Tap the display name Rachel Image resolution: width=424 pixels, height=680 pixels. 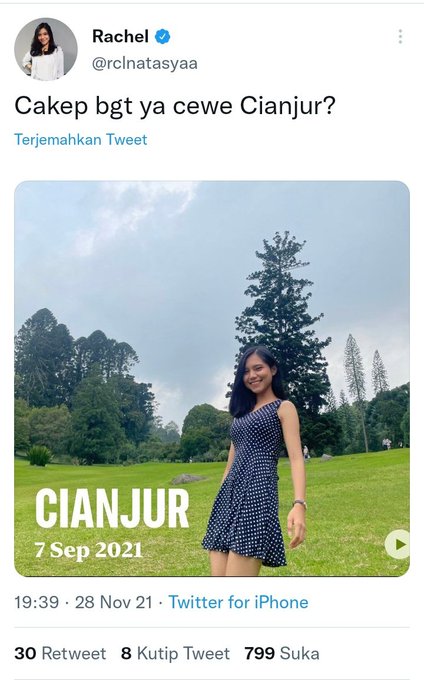121,36
